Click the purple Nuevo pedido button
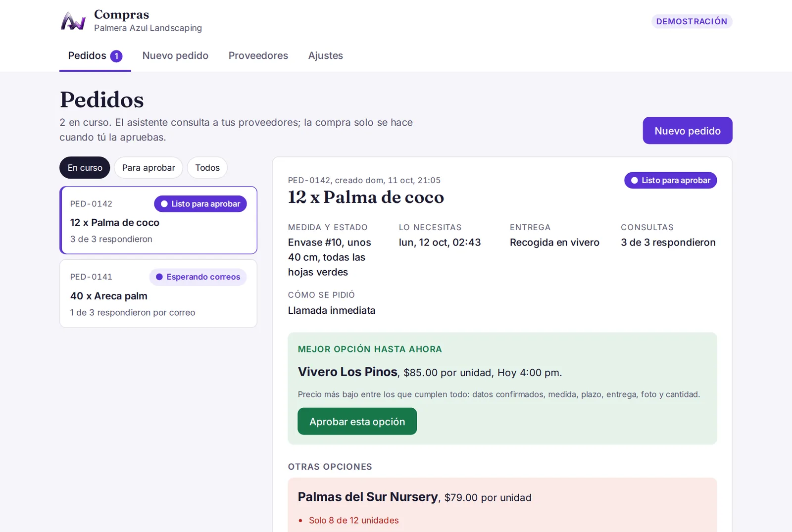Screen dimensions: 792x532 pyautogui.click(x=687, y=131)
